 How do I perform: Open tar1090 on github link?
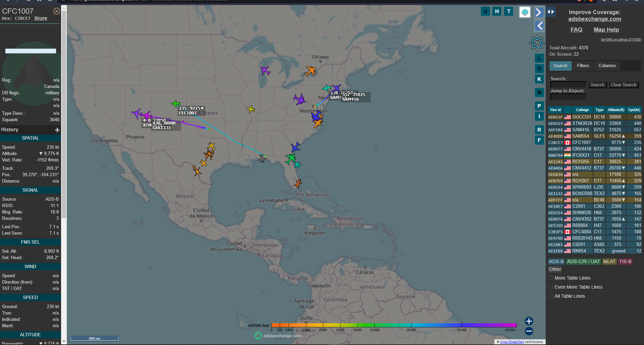click(x=621, y=40)
